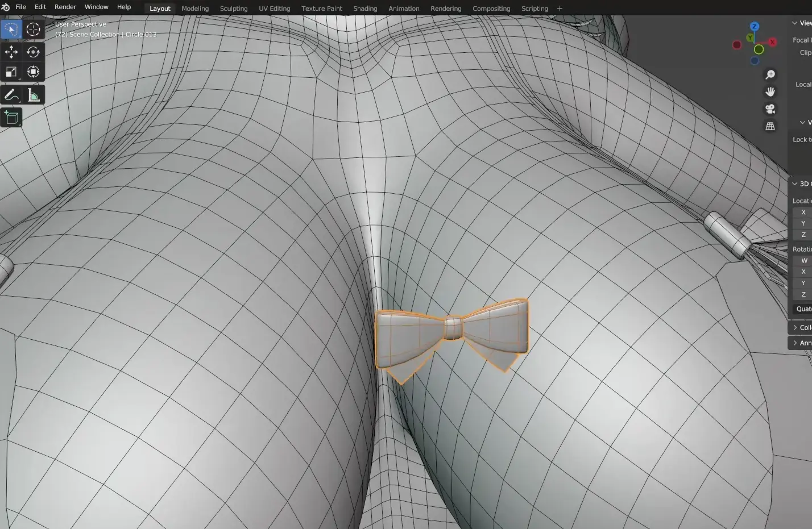Switch to the Sculpting workspace tab
Image resolution: width=812 pixels, height=529 pixels.
(x=233, y=9)
